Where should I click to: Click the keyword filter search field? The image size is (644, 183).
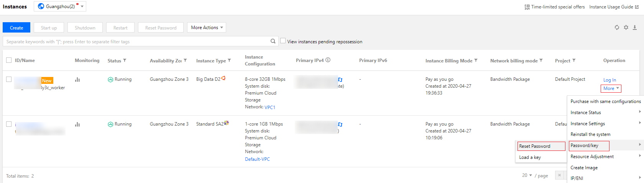pos(136,41)
